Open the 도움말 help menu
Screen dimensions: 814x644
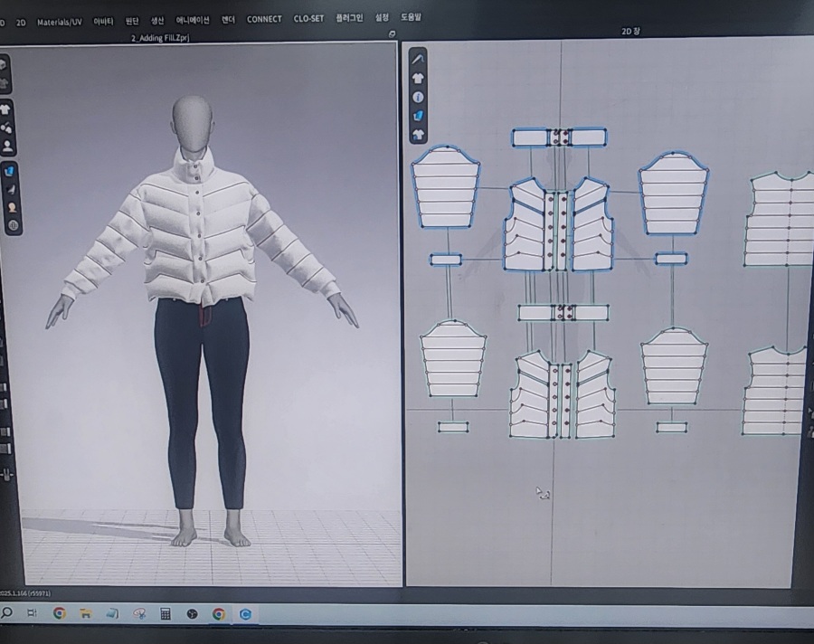(x=411, y=16)
